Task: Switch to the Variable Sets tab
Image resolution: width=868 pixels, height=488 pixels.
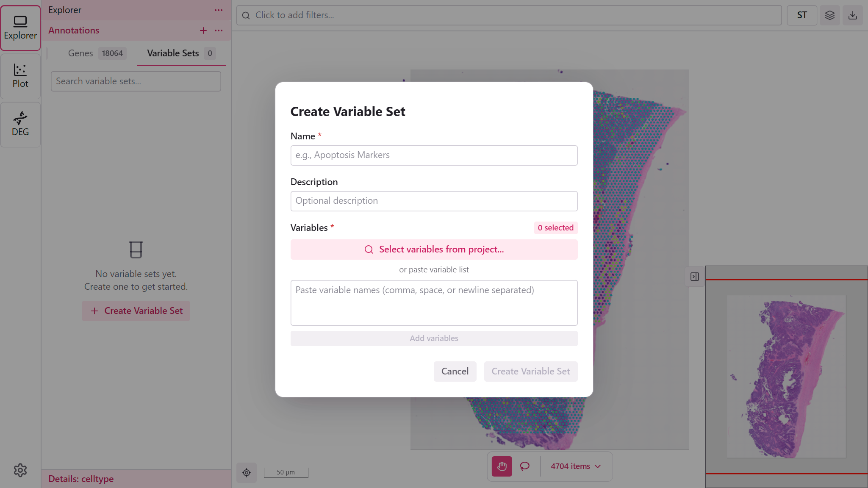Action: (x=173, y=53)
